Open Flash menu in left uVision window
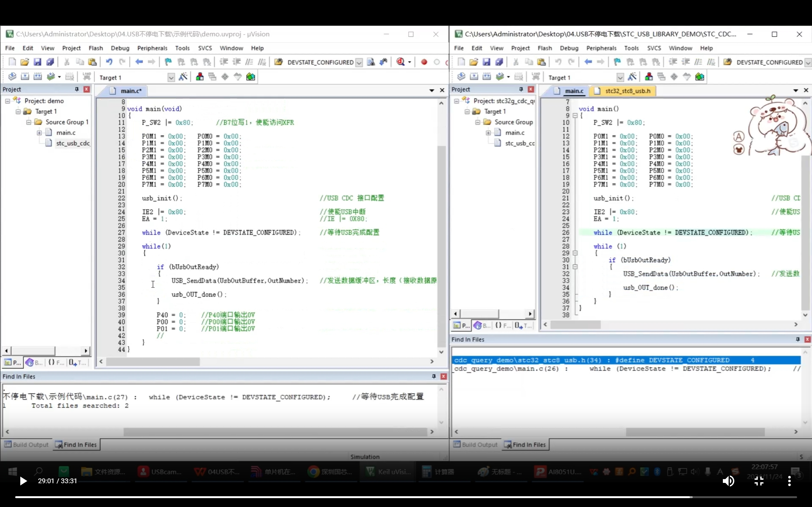This screenshot has height=507, width=812. 95,48
